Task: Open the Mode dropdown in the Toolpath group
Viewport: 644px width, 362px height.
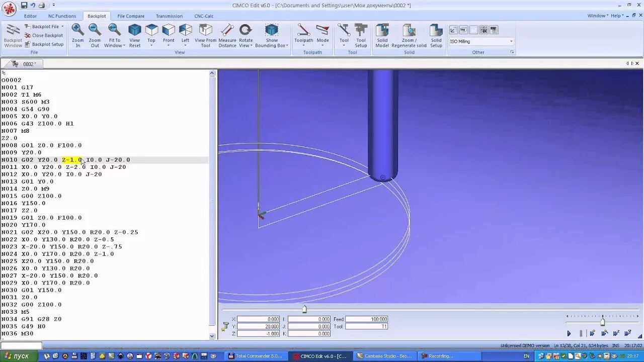Action: coord(323,46)
